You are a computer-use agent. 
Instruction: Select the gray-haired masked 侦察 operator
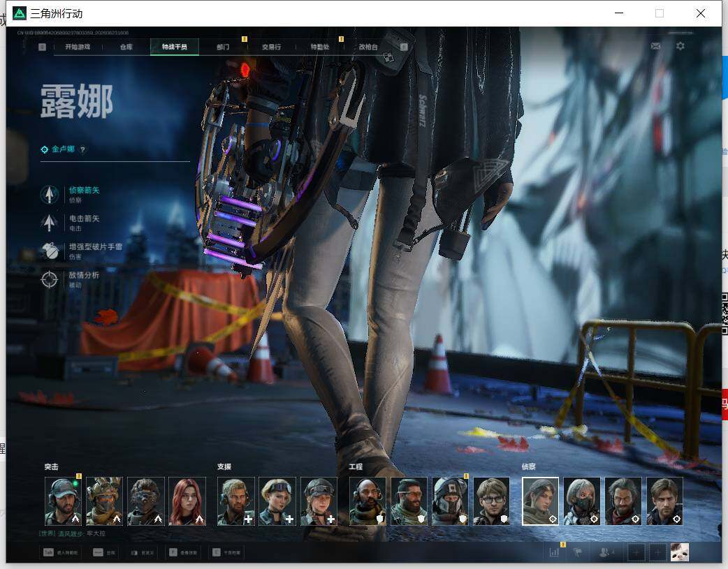click(582, 501)
